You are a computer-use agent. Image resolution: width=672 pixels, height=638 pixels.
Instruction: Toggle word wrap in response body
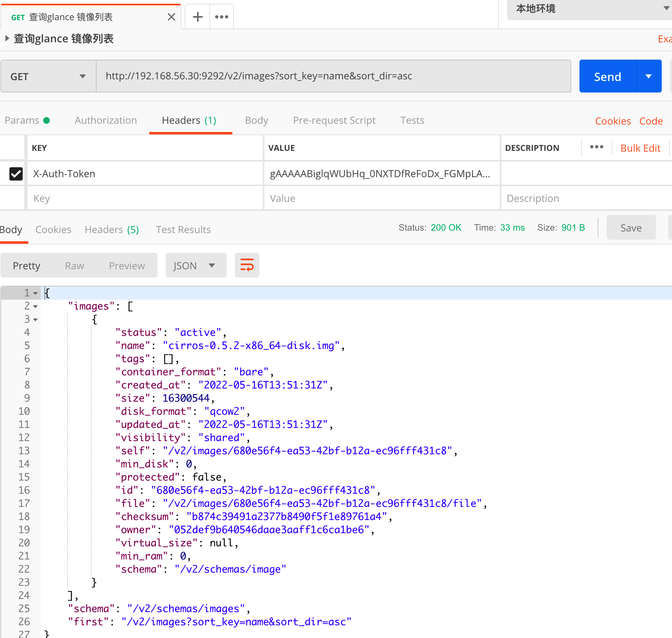point(247,265)
